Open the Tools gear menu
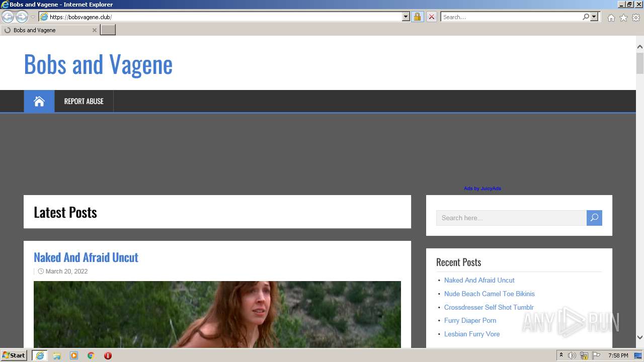Viewport: 644px width, 362px height. (636, 18)
